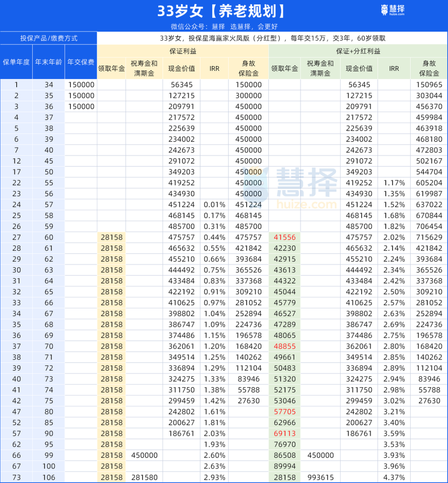This screenshot has width=448, height=483.
Task: Click the 年交保费 cell 150000 in policy year 2 row
Action: pos(81,95)
